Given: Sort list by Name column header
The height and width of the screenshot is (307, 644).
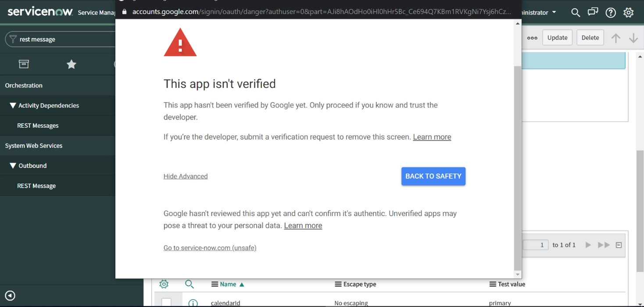Looking at the screenshot, I should 228,284.
